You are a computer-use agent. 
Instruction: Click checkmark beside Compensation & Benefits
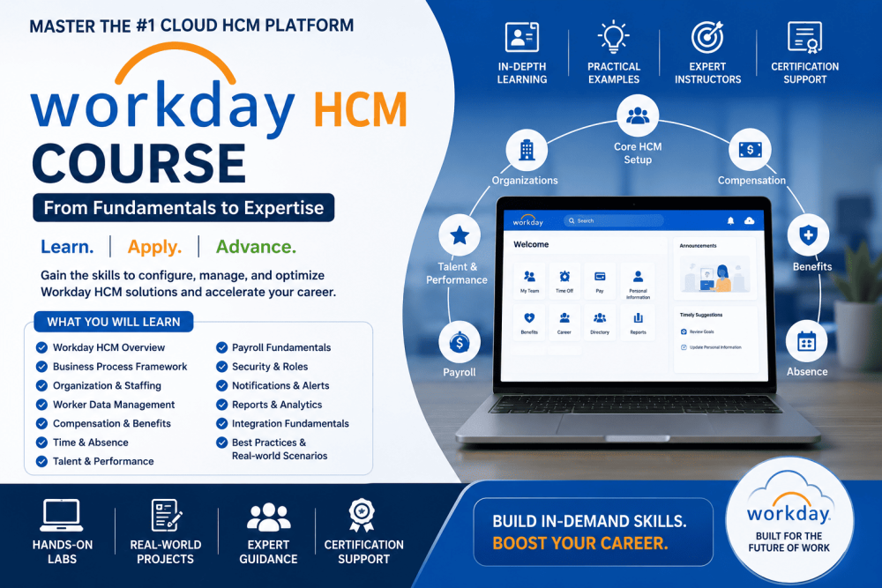pos(41,423)
